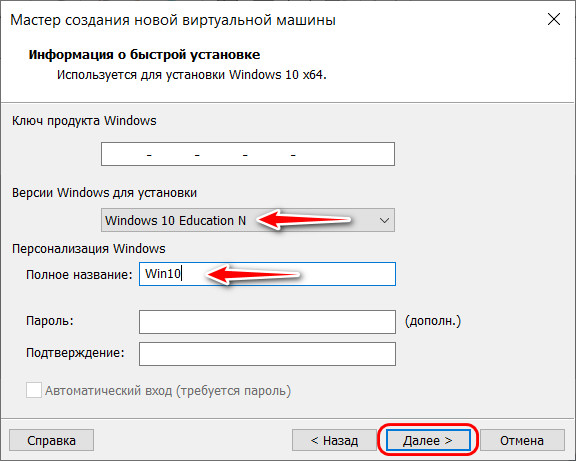Expand the version list using the chevron arrow
Image resolution: width=576 pixels, height=461 pixels.
pos(384,220)
